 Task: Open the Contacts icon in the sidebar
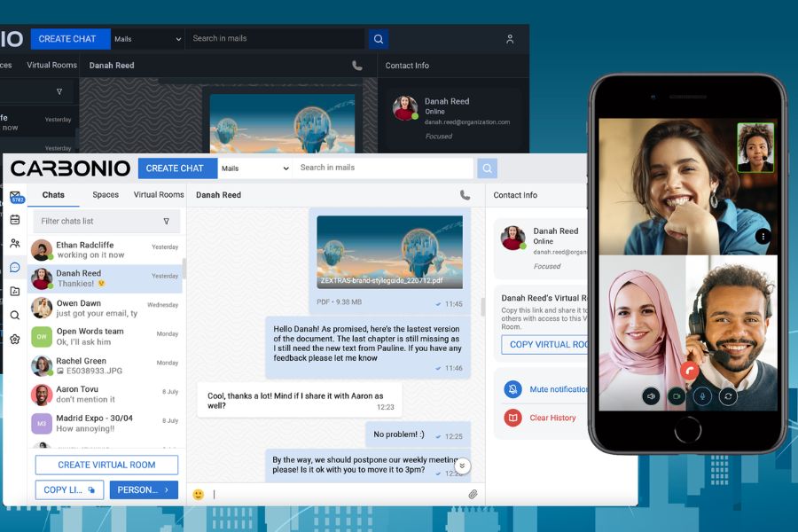point(15,243)
